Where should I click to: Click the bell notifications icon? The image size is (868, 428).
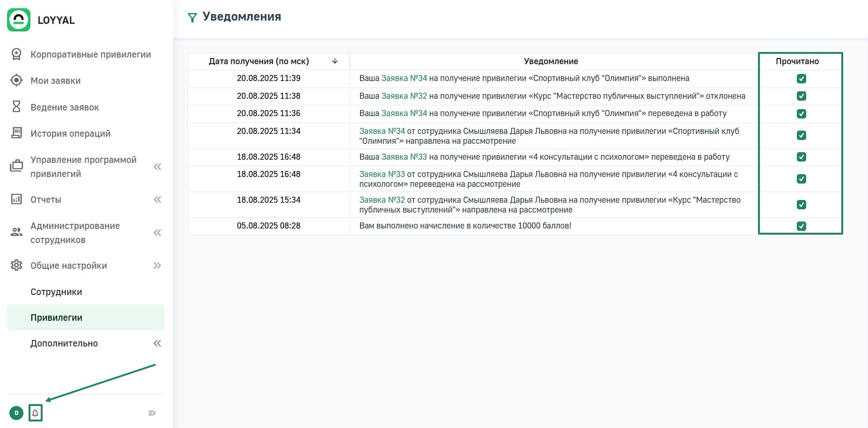[x=35, y=413]
